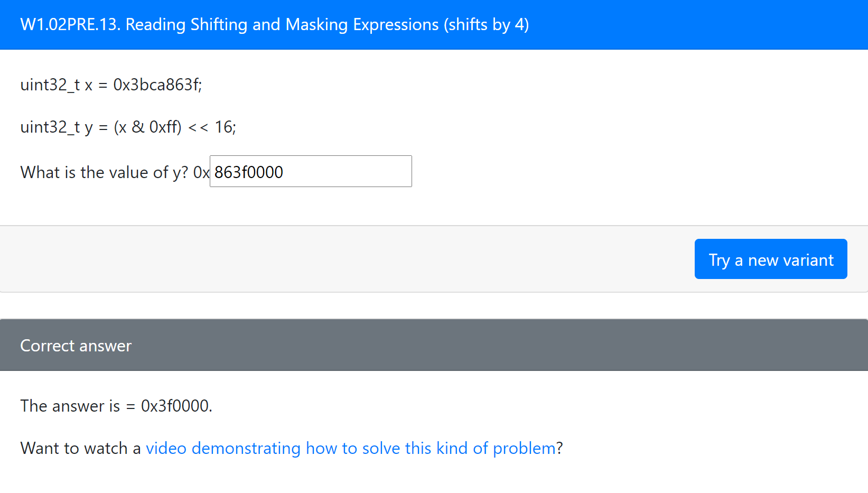Click the '(shifts by 4)' text in title
This screenshot has width=868, height=493.
coord(486,25)
